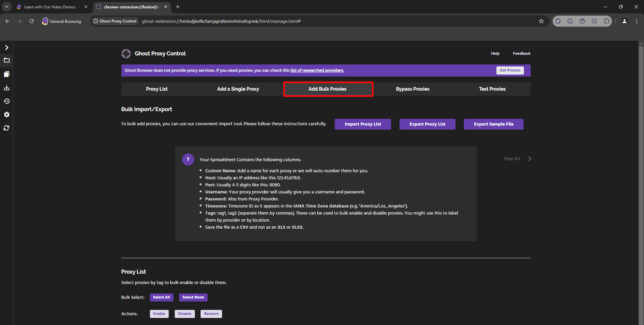Click the folder icon in the sidebar
This screenshot has height=325, width=644.
point(6,60)
